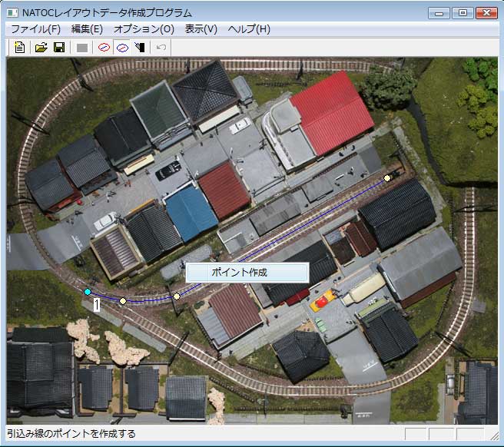Image resolution: width=504 pixels, height=447 pixels.
Task: Open the オプション(O) menu
Action: coord(144,29)
